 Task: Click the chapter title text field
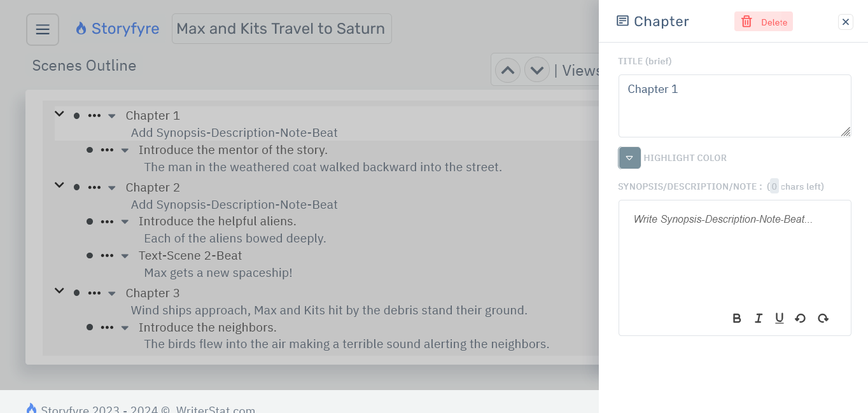point(734,106)
